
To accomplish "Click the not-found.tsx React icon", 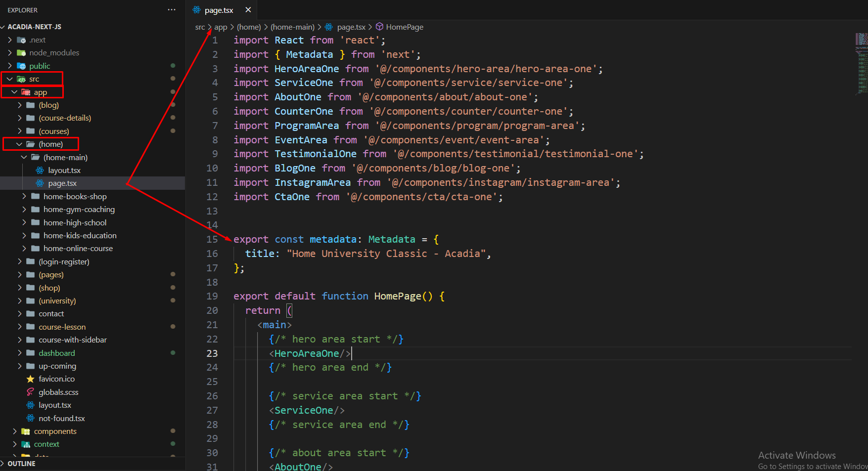I will 31,418.
